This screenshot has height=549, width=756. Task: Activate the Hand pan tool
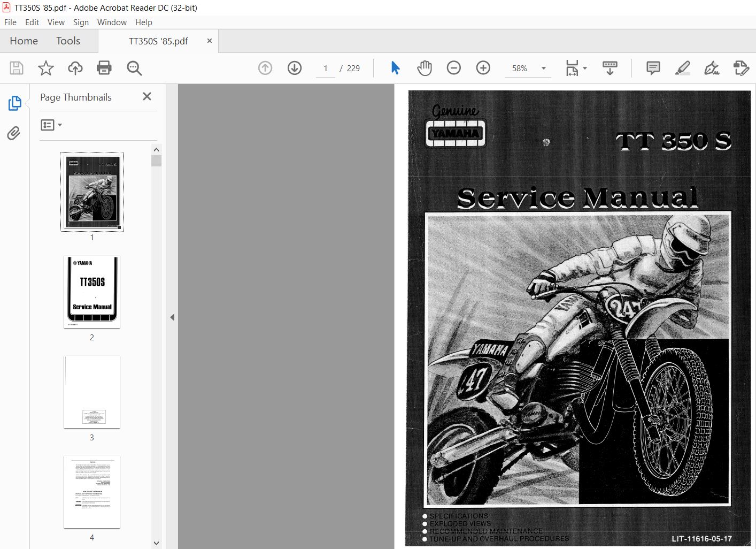pyautogui.click(x=425, y=68)
